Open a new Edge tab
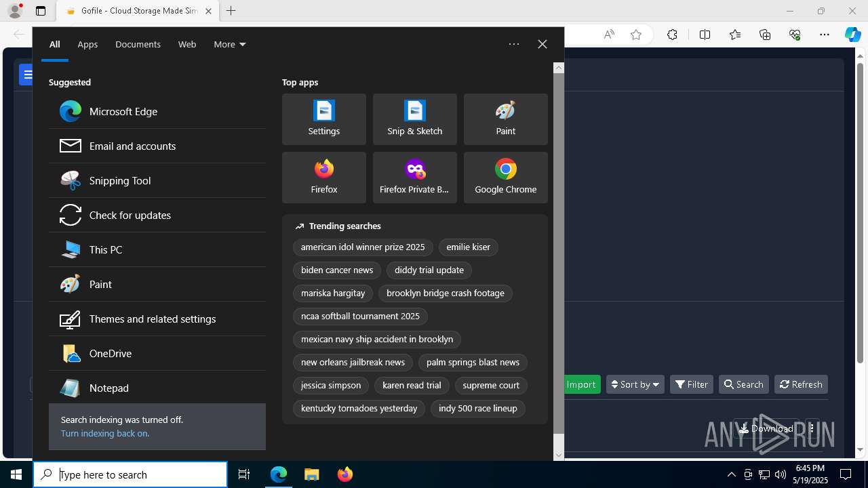The height and width of the screenshot is (488, 868). click(231, 11)
